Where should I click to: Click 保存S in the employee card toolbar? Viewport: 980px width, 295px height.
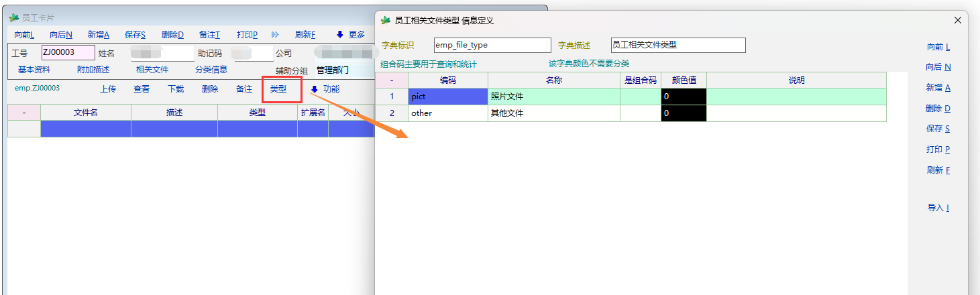coord(135,35)
